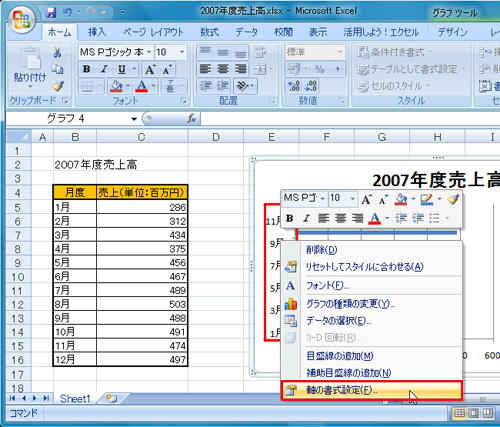Viewport: 500px width, 427px height.
Task: Click the Cut scissors icon
Action: pos(57,52)
